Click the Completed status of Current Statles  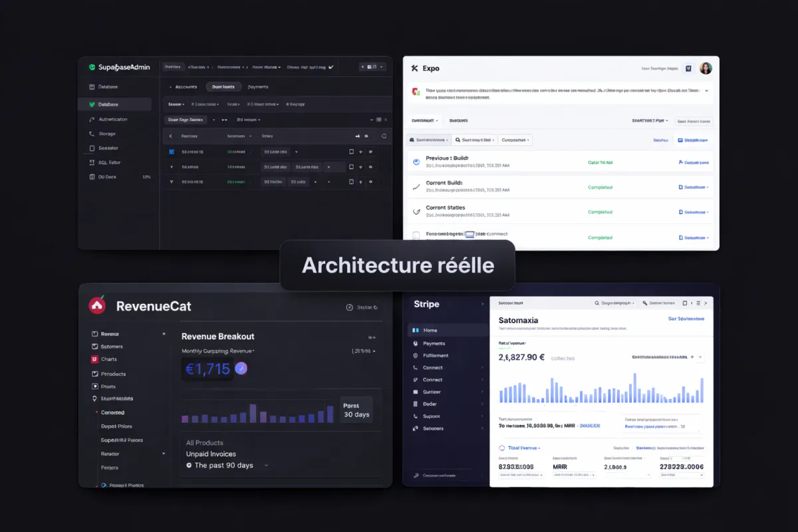pos(600,212)
